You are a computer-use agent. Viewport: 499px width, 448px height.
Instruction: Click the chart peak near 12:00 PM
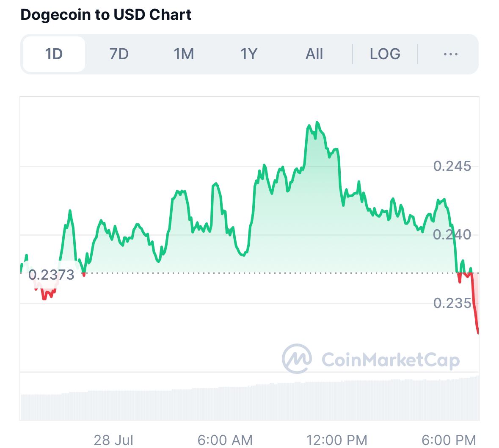tap(317, 122)
